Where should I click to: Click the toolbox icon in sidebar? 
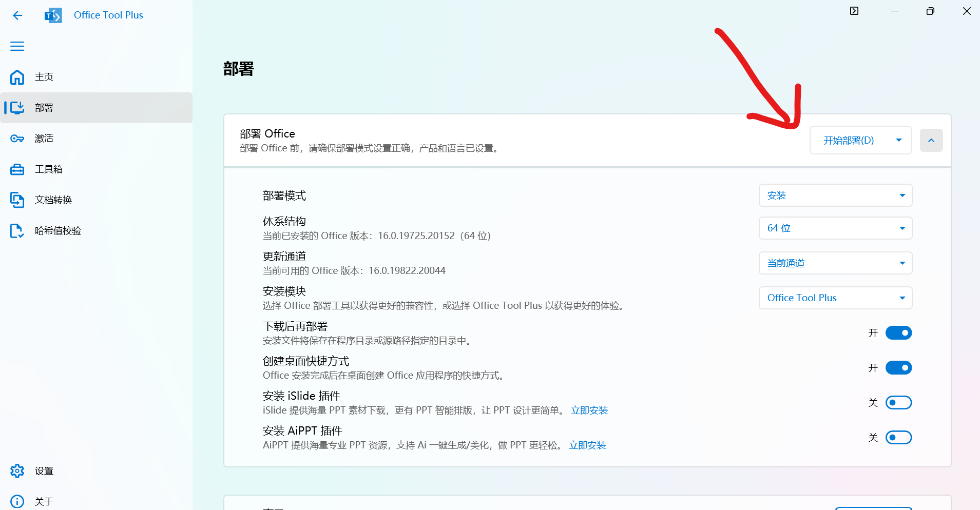pyautogui.click(x=17, y=169)
